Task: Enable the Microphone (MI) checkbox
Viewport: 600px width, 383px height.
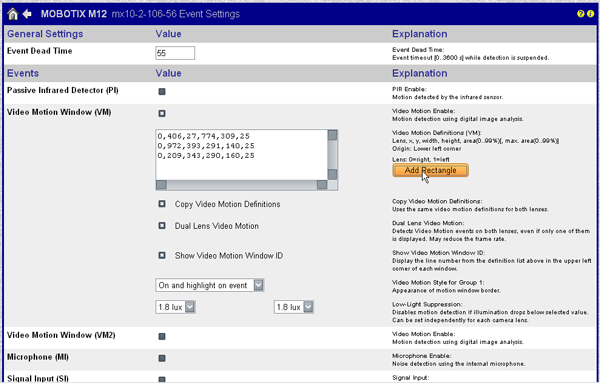Action: click(x=162, y=358)
